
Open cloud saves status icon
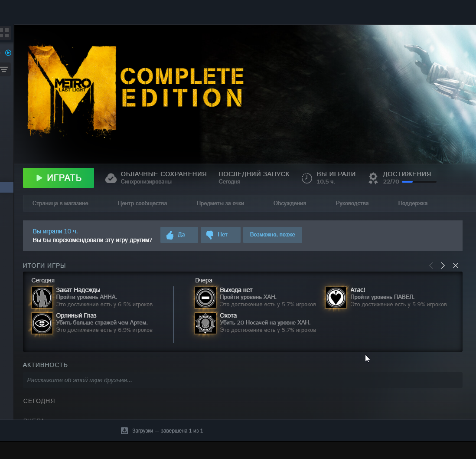tap(111, 178)
